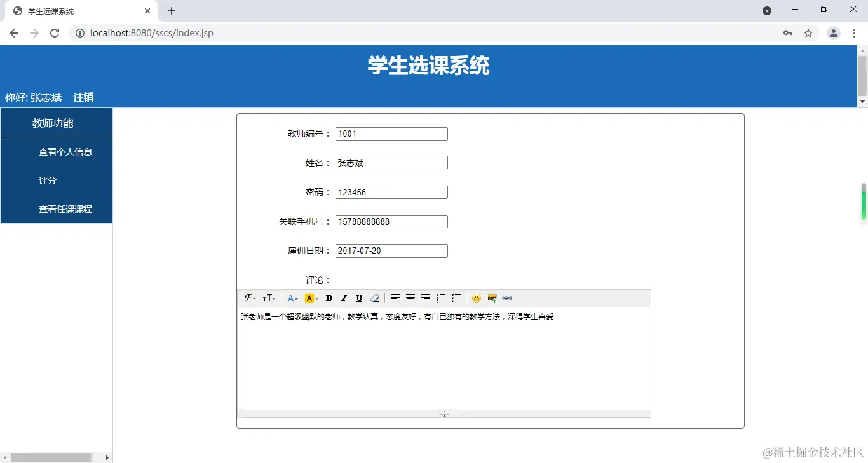
Task: Click the 教师编号 input field showing 1001
Action: [x=391, y=134]
